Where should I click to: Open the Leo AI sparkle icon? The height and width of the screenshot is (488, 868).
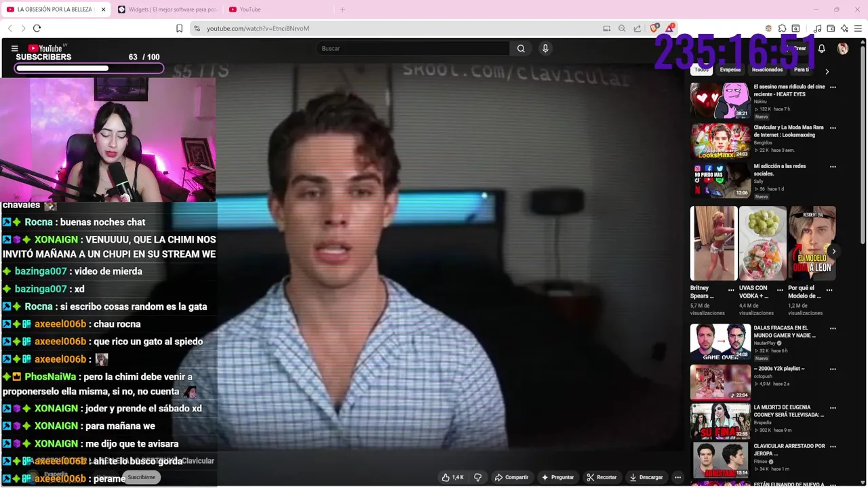[844, 28]
